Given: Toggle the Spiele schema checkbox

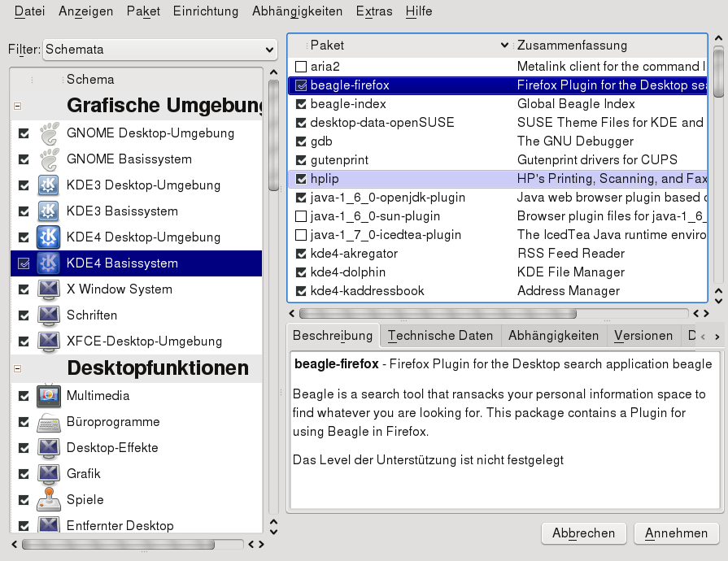Looking at the screenshot, I should click(x=24, y=500).
